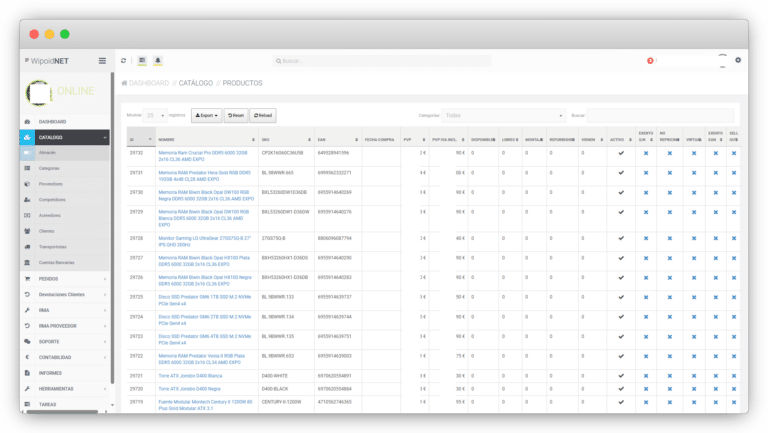Click the Acreedores sidebar icon
The image size is (768, 433).
click(x=27, y=216)
